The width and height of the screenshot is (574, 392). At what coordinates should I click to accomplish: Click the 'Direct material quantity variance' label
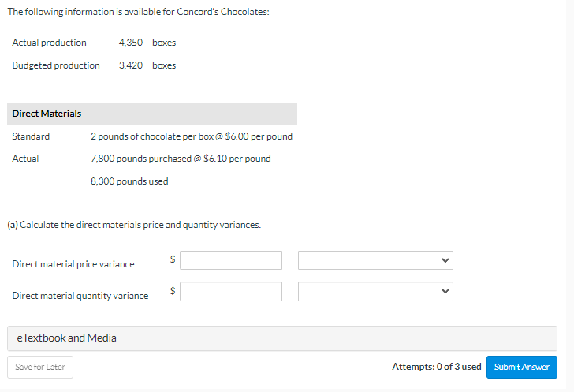coord(80,296)
